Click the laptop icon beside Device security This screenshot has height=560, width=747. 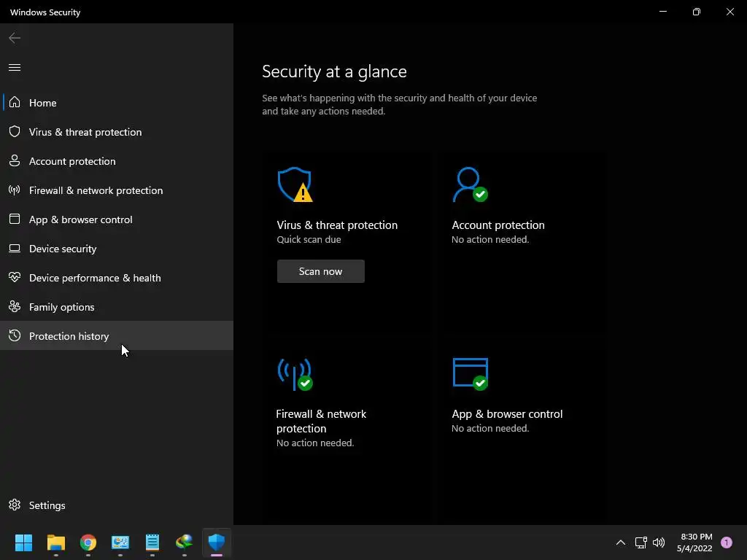15,249
